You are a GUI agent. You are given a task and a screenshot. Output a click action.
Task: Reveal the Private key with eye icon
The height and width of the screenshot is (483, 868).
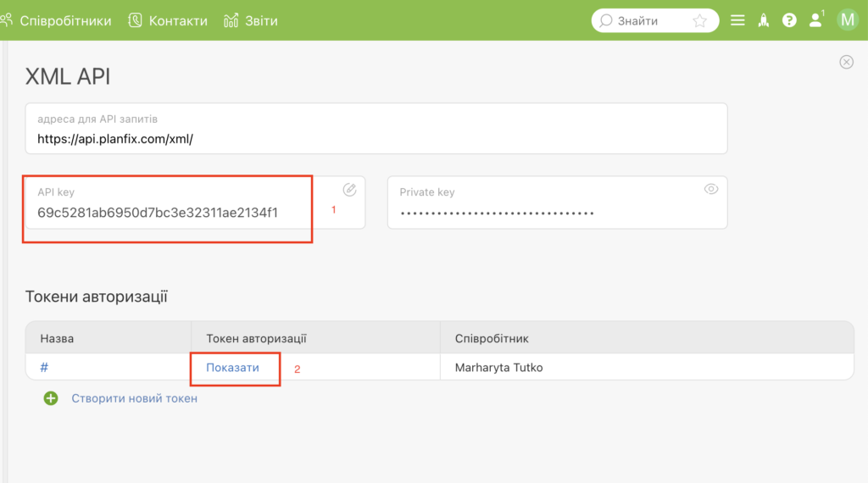point(711,189)
